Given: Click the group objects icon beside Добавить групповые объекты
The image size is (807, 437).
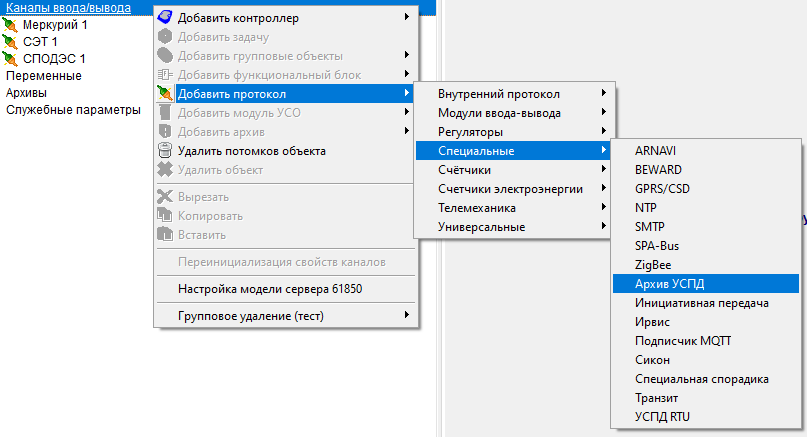Looking at the screenshot, I should pyautogui.click(x=165, y=55).
